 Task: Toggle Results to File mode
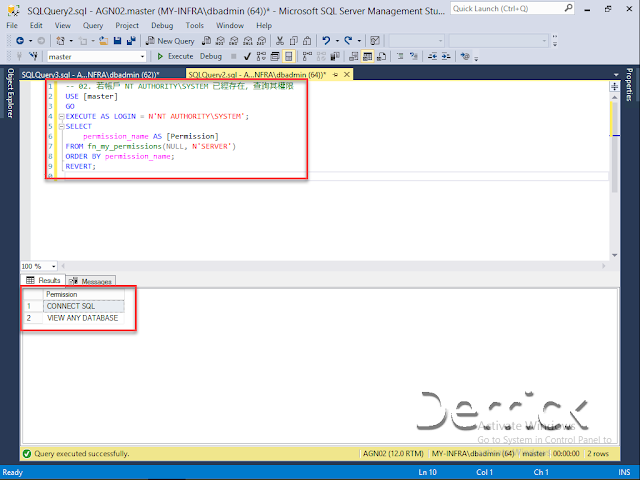point(381,56)
